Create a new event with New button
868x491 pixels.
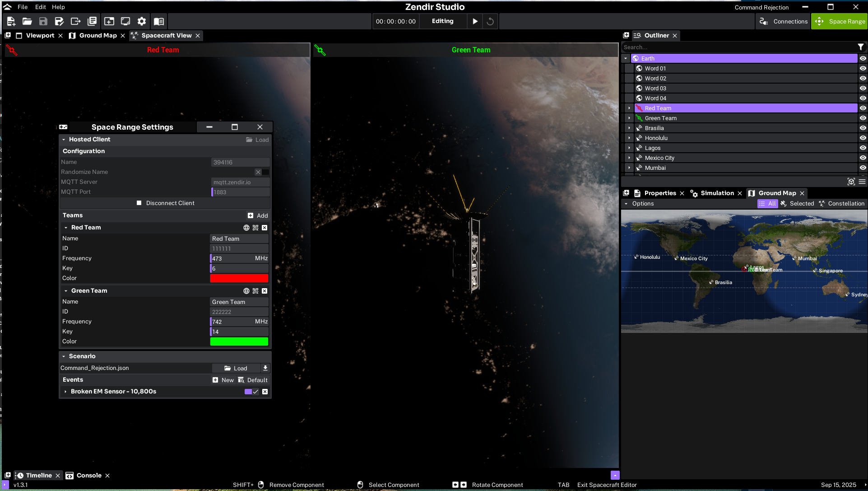coord(223,380)
